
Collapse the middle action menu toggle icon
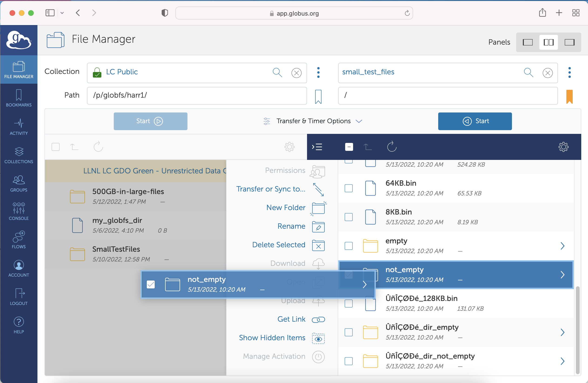317,147
